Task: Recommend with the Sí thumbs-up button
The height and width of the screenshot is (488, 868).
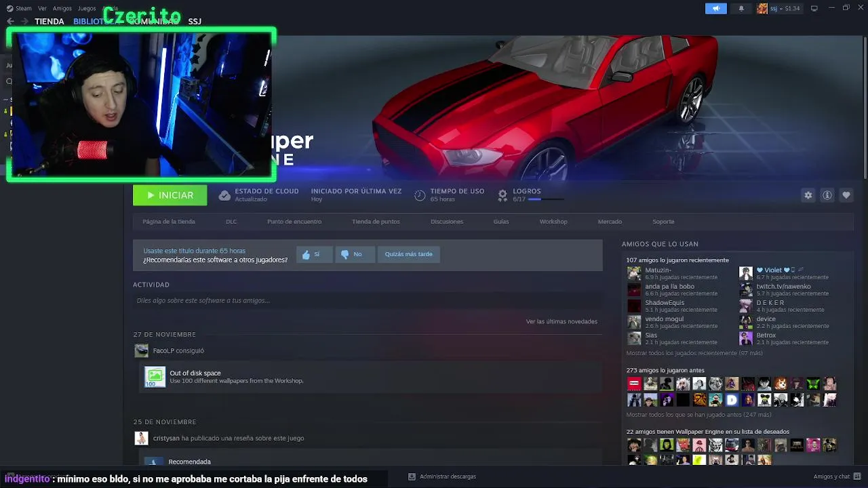Action: [315, 254]
